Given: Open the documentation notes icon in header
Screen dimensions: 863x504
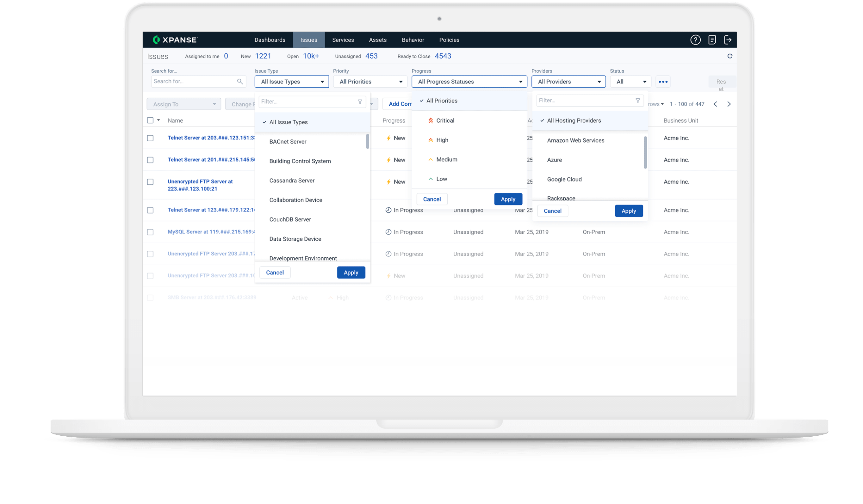Looking at the screenshot, I should 712,40.
